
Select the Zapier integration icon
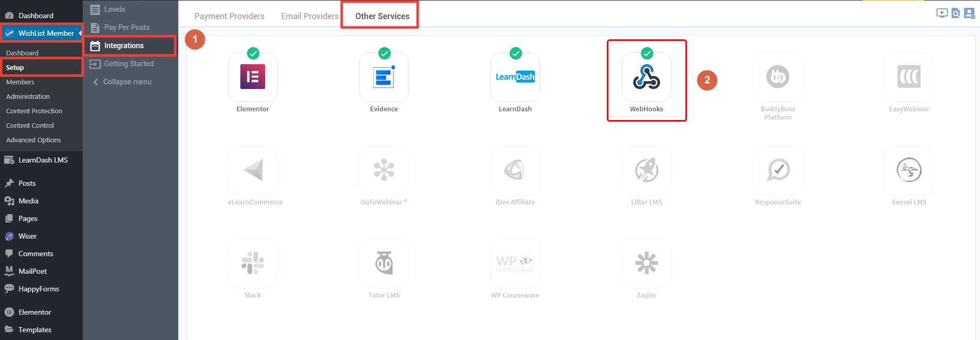point(647,263)
